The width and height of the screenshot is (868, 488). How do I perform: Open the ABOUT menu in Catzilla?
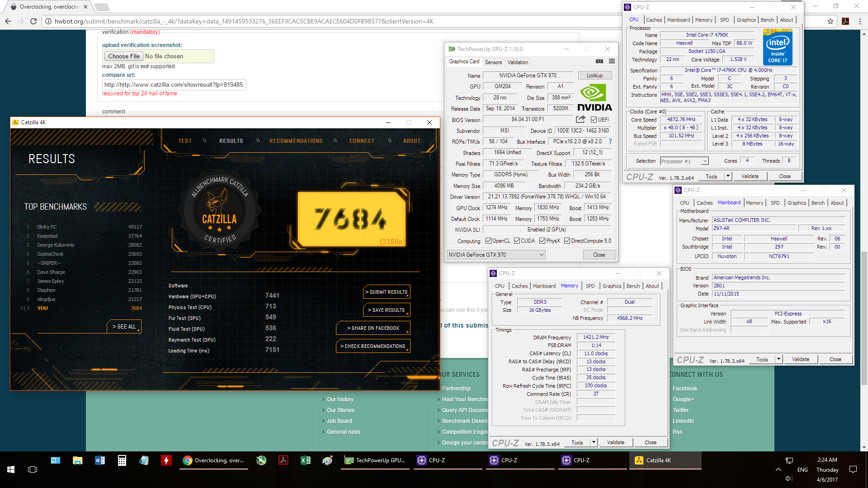(412, 141)
